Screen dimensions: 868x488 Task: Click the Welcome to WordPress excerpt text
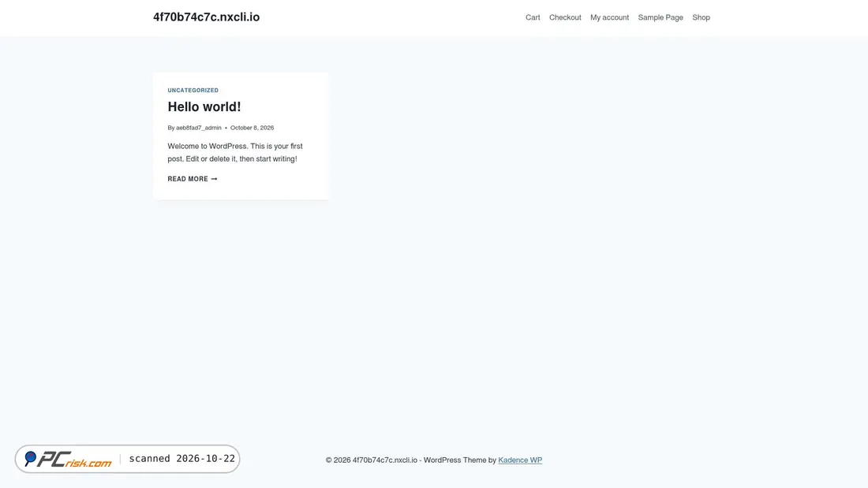235,153
